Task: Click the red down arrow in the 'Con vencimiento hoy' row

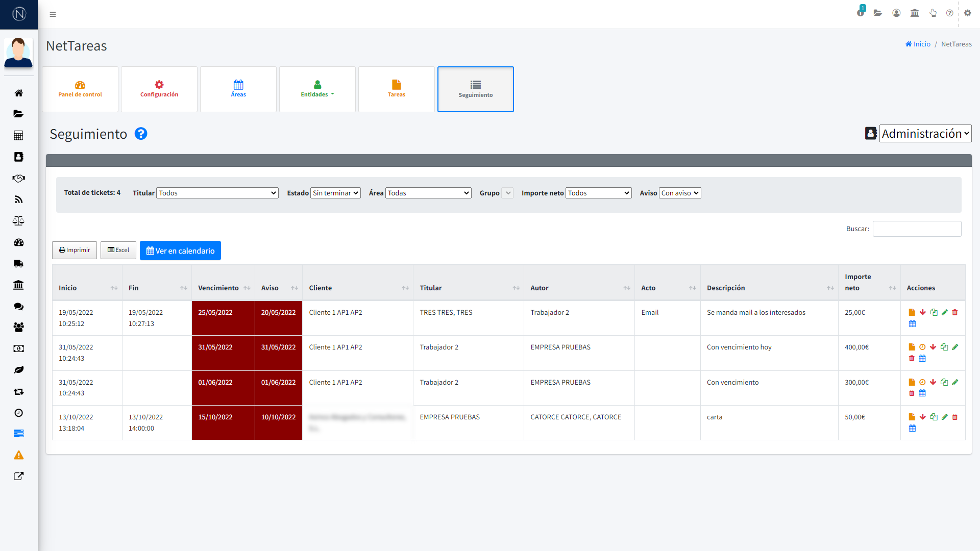Action: click(x=933, y=347)
